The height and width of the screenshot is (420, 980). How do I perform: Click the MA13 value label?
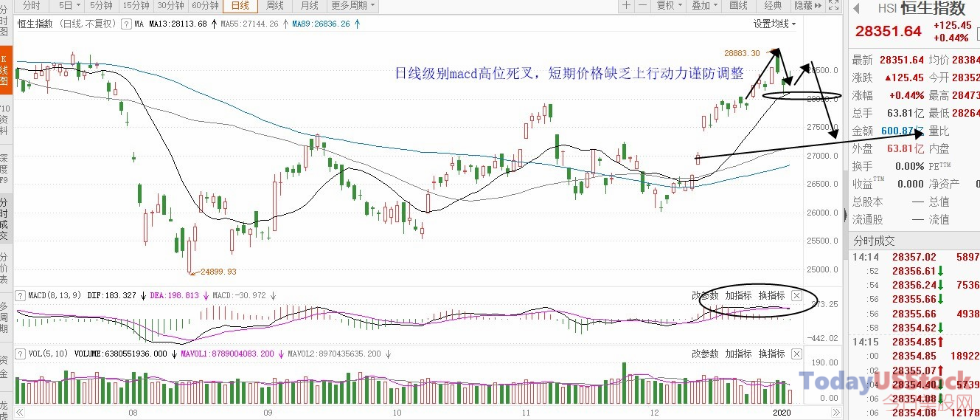click(x=179, y=24)
